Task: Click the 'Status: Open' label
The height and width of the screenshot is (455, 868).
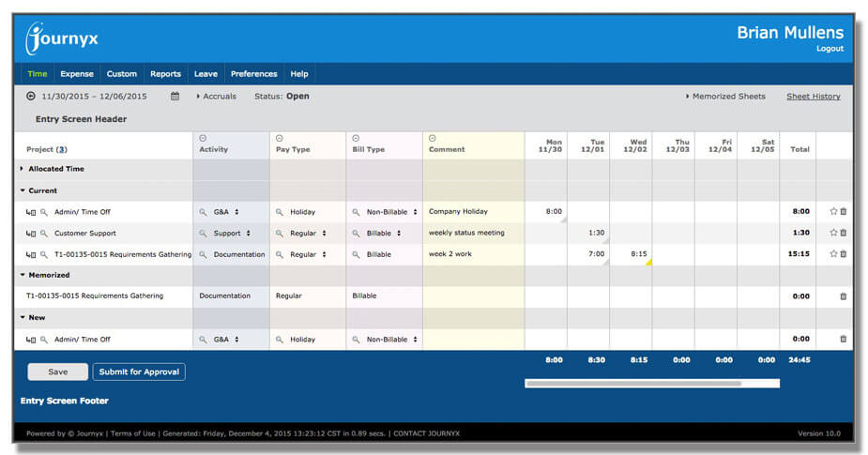Action: tap(282, 97)
